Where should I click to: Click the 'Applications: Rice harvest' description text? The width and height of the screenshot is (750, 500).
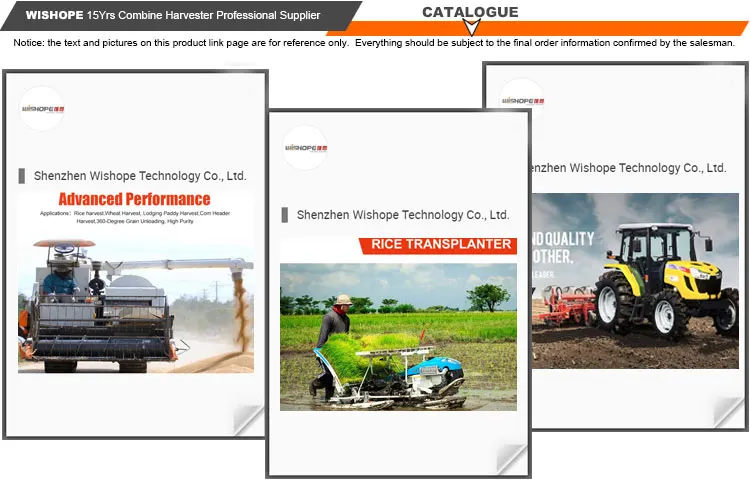[x=135, y=217]
